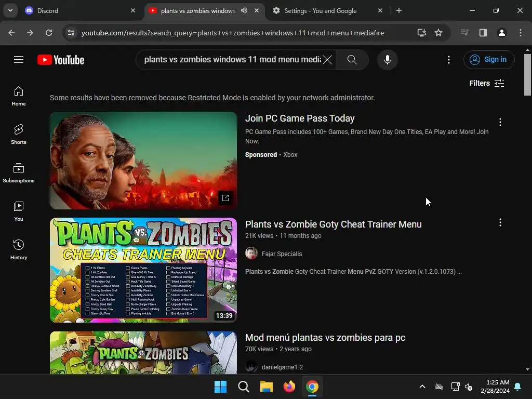The width and height of the screenshot is (532, 399).
Task: Mute the YouTube tab audio icon
Action: [x=244, y=10]
